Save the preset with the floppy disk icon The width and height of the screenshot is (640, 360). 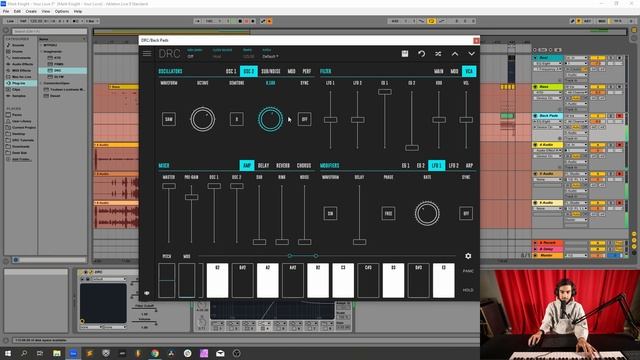click(405, 53)
